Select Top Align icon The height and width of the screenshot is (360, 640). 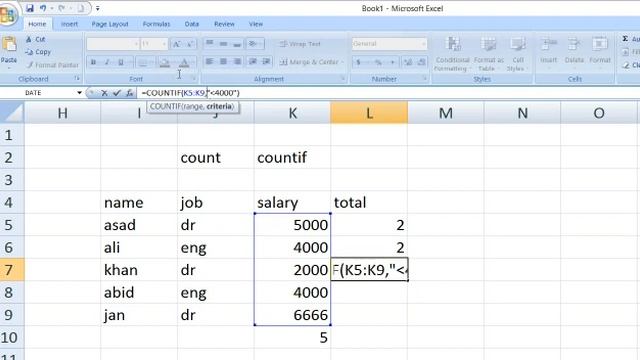[209, 43]
